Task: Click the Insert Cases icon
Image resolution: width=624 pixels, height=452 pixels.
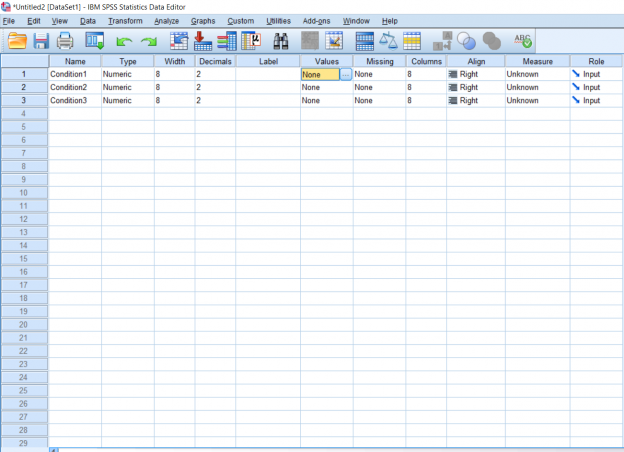Action: tap(310, 41)
